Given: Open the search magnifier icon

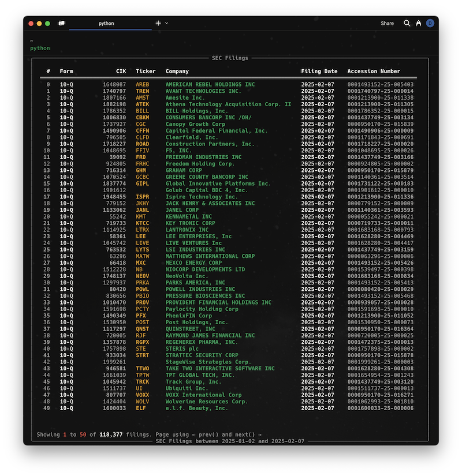Looking at the screenshot, I should click(x=407, y=23).
